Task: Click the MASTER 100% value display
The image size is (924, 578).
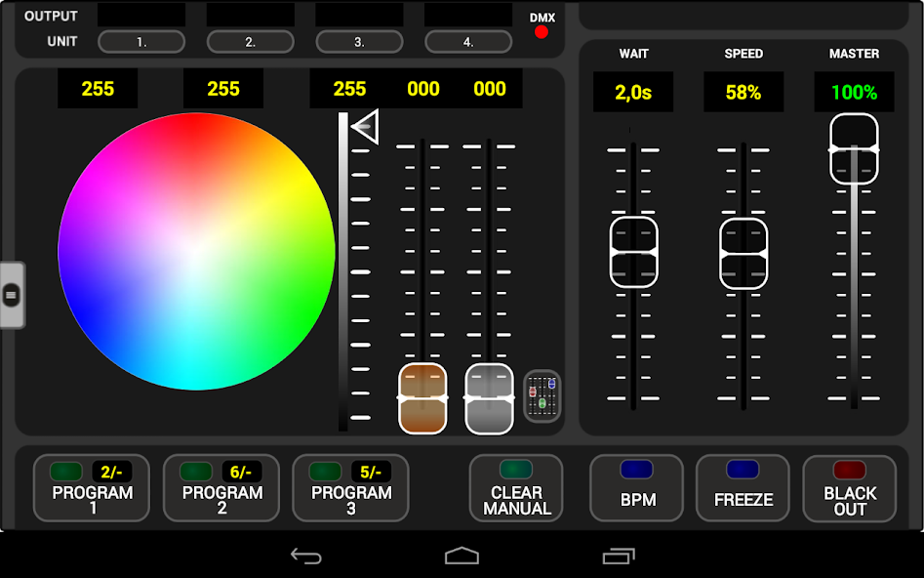Action: [854, 92]
